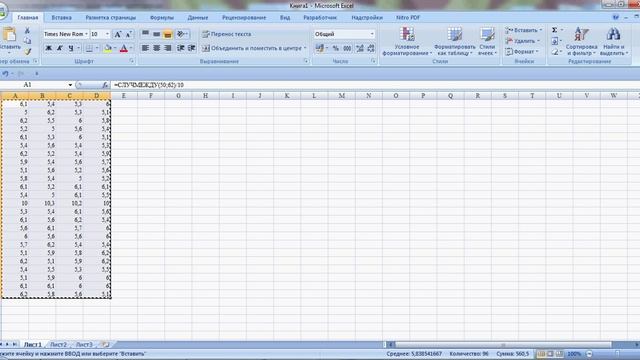Switch to Вид ribbon tab
The image size is (640, 360).
(x=285, y=18)
